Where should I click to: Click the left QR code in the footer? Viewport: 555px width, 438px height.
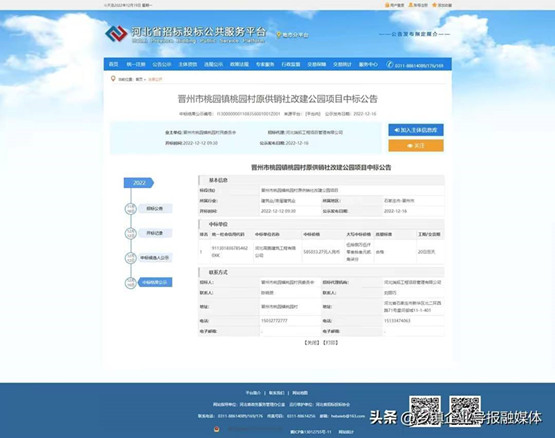pyautogui.click(x=425, y=411)
